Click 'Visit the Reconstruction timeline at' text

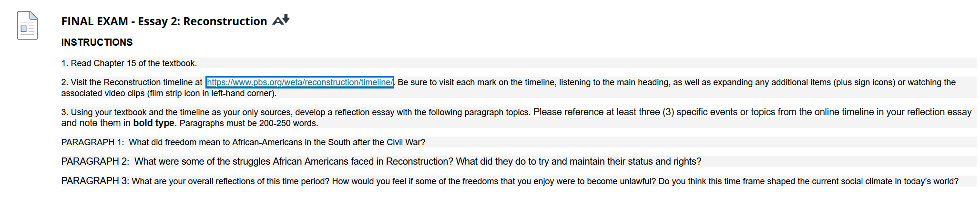[132, 82]
